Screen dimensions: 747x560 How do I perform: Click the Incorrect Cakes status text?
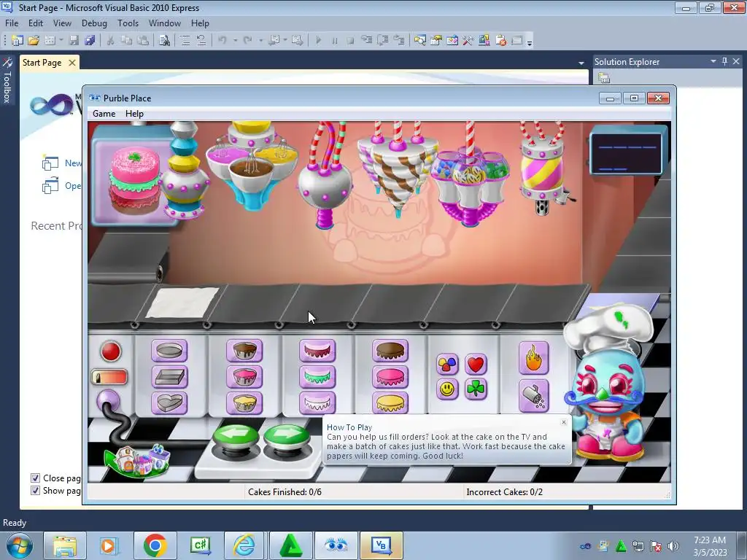[x=505, y=492]
